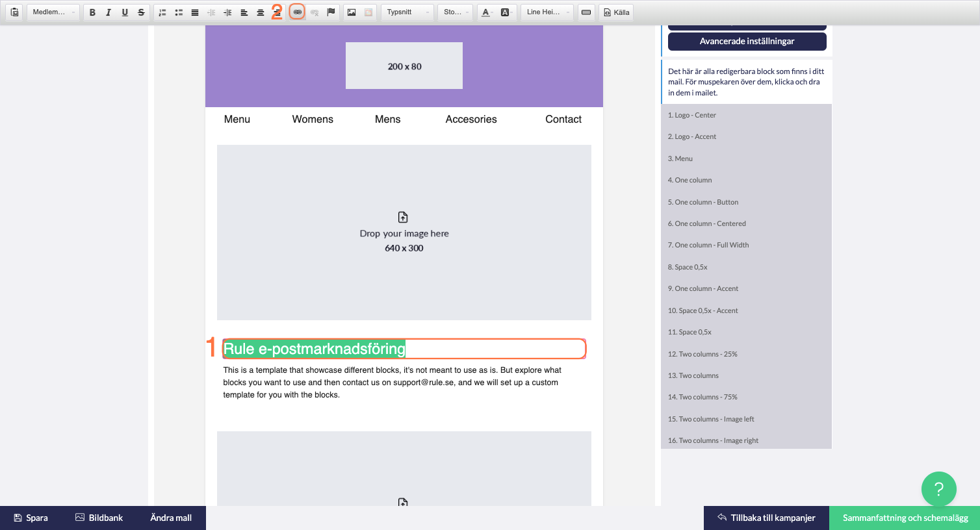Click the insert image icon
Screen dimensions: 980x530
coord(352,12)
